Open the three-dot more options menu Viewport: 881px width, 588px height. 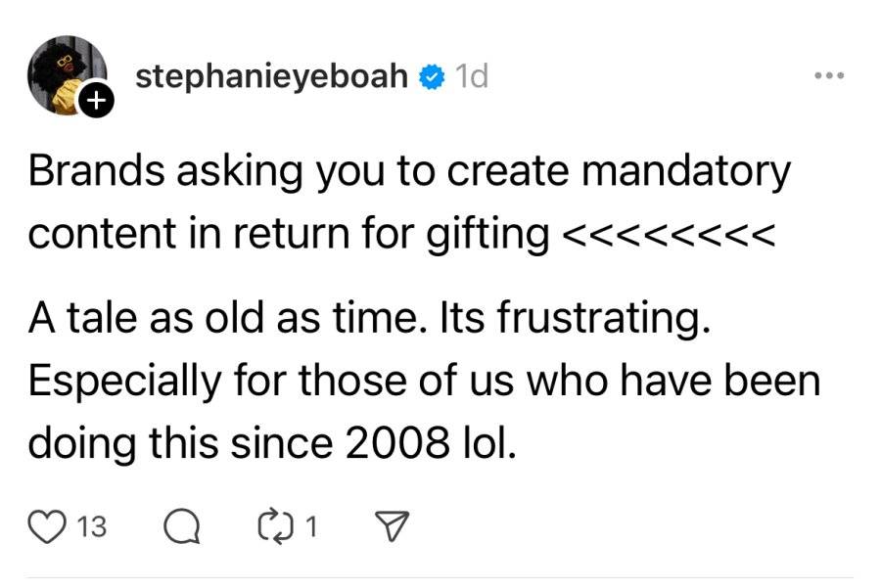(829, 75)
